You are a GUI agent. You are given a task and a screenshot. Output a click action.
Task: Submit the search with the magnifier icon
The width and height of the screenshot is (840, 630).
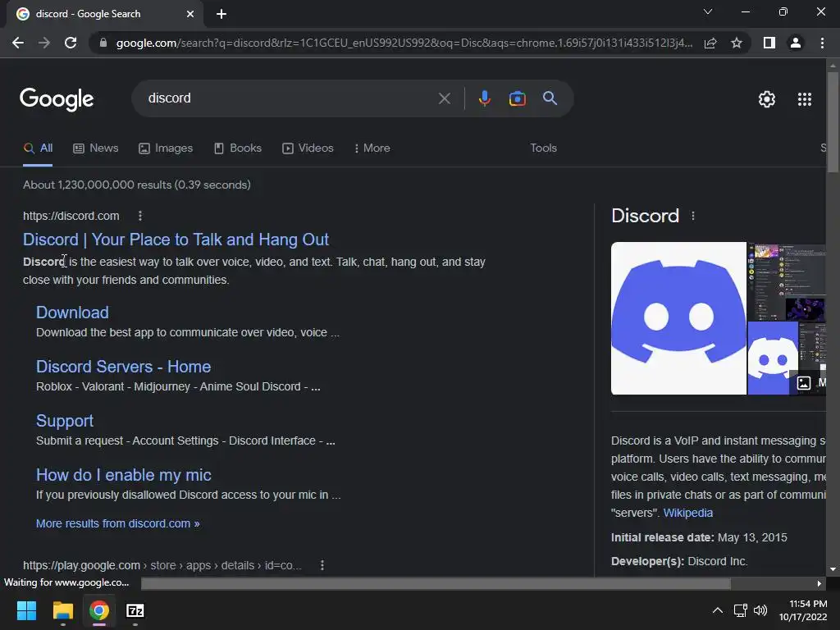pos(550,98)
